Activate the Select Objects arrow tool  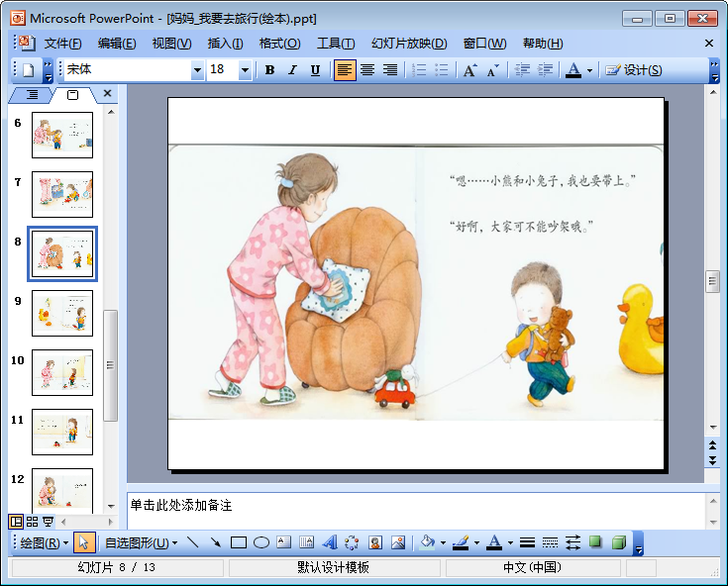[84, 542]
